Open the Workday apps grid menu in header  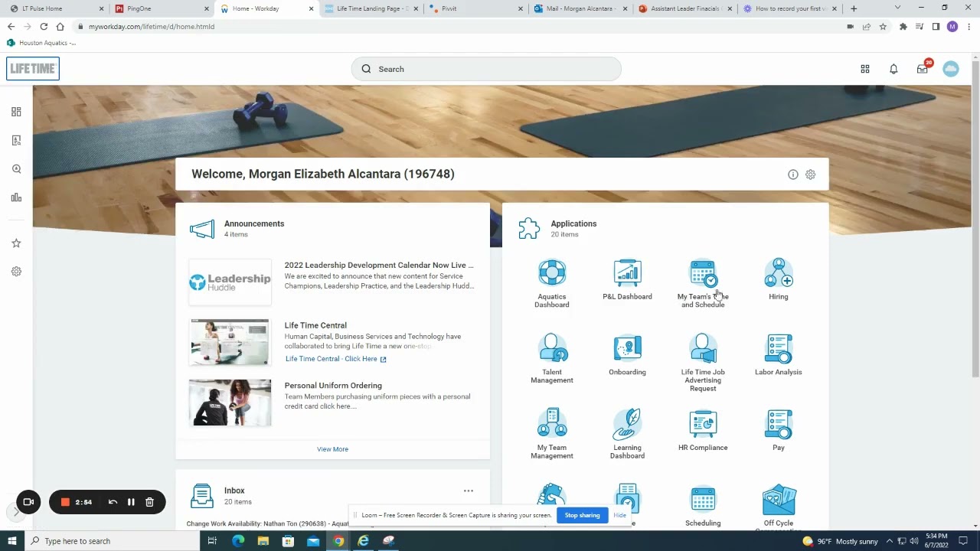tap(865, 69)
